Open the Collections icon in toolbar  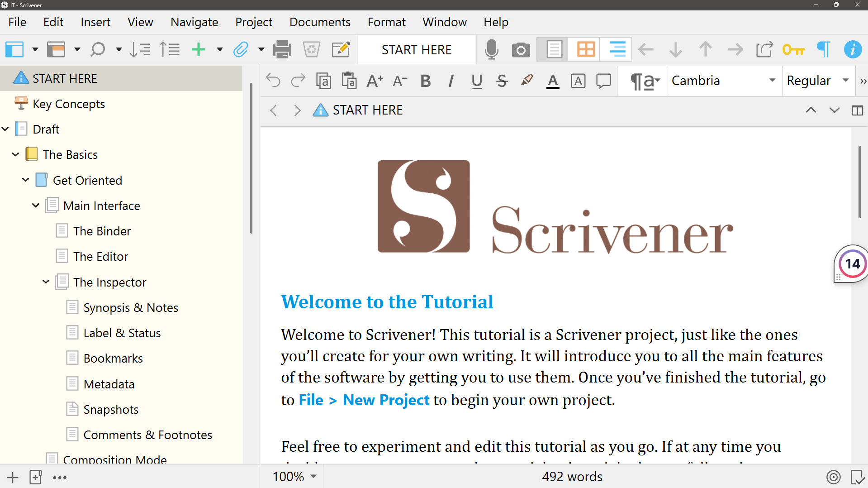click(56, 49)
